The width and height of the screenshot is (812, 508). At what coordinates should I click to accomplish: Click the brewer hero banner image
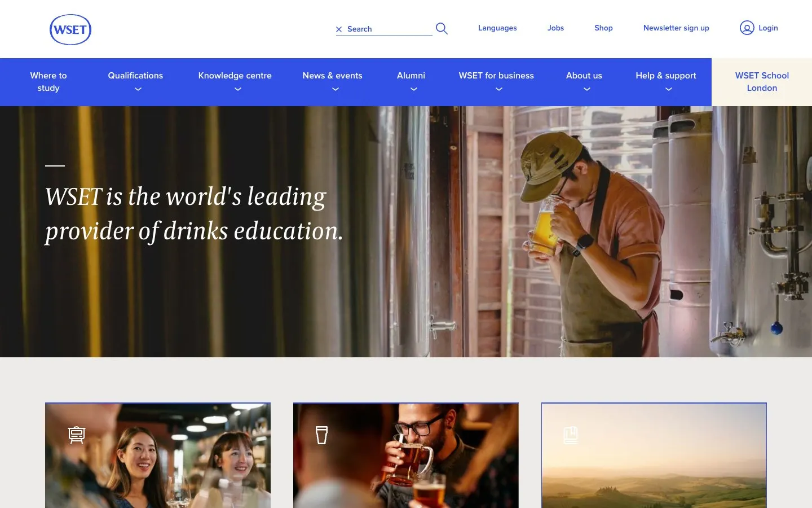(406, 231)
